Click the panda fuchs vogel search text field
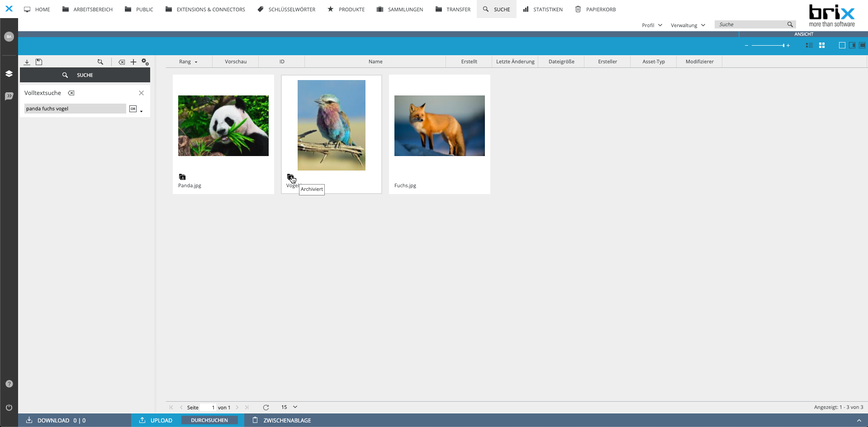 [x=75, y=109]
